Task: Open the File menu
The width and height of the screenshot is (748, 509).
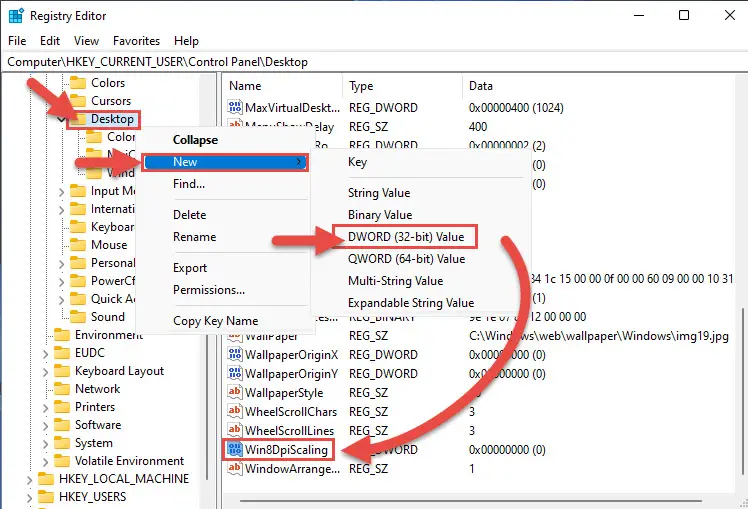Action: [17, 41]
